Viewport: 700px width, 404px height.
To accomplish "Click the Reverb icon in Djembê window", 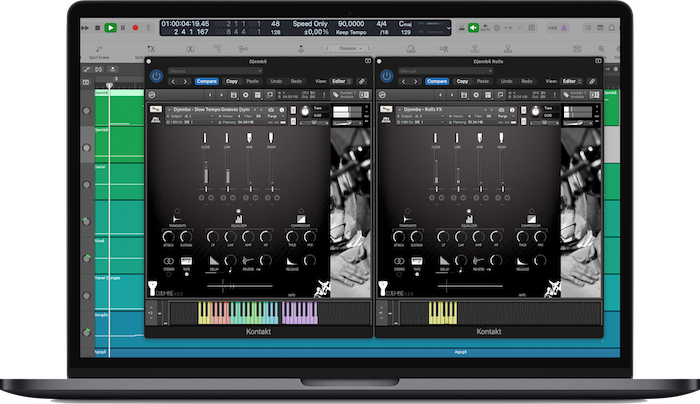I will pyautogui.click(x=248, y=261).
